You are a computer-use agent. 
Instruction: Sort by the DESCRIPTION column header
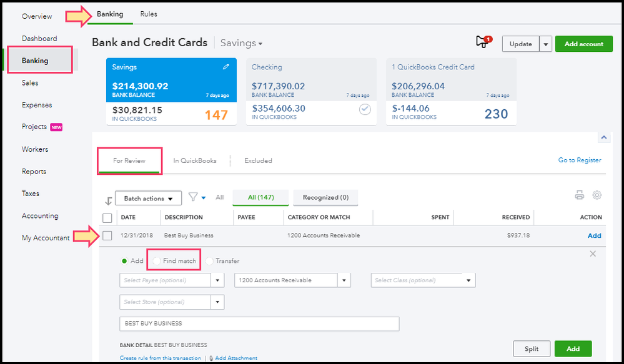point(184,217)
